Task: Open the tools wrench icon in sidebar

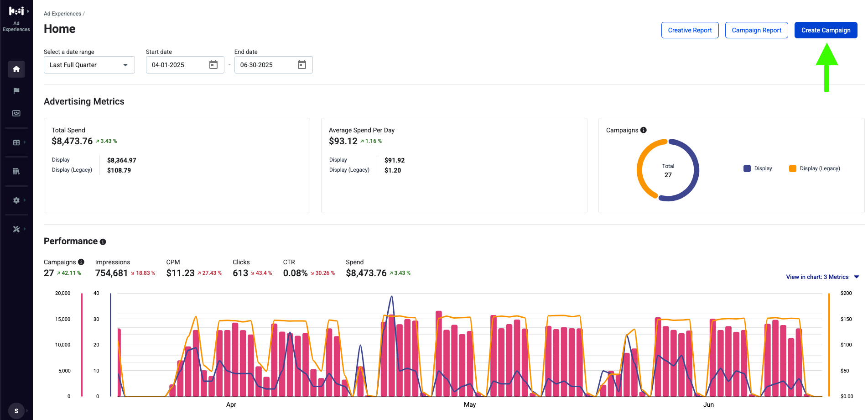Action: (x=16, y=229)
